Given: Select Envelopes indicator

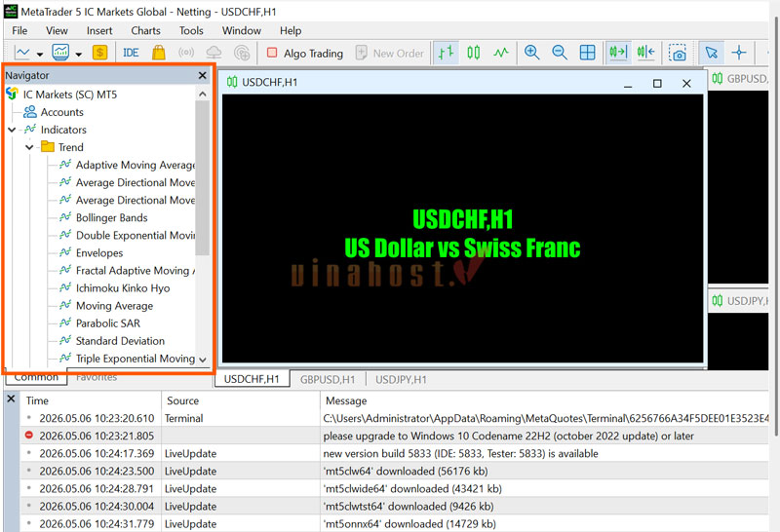Looking at the screenshot, I should pos(99,253).
